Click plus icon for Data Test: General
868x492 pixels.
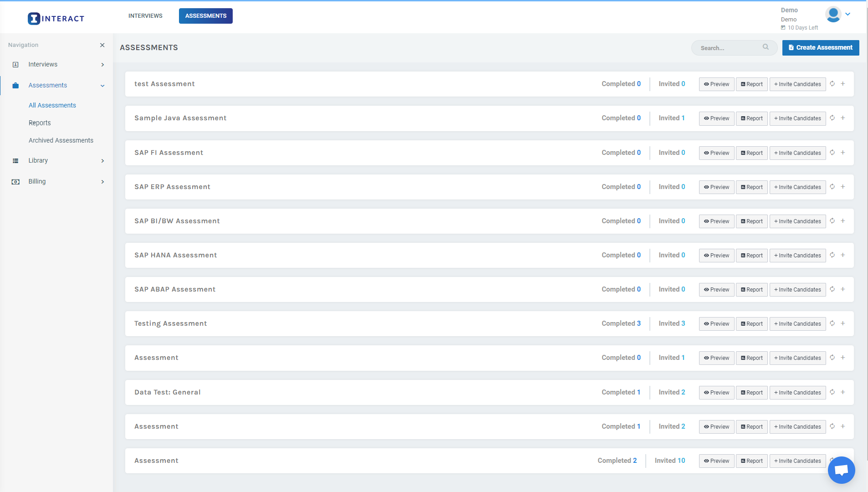843,392
